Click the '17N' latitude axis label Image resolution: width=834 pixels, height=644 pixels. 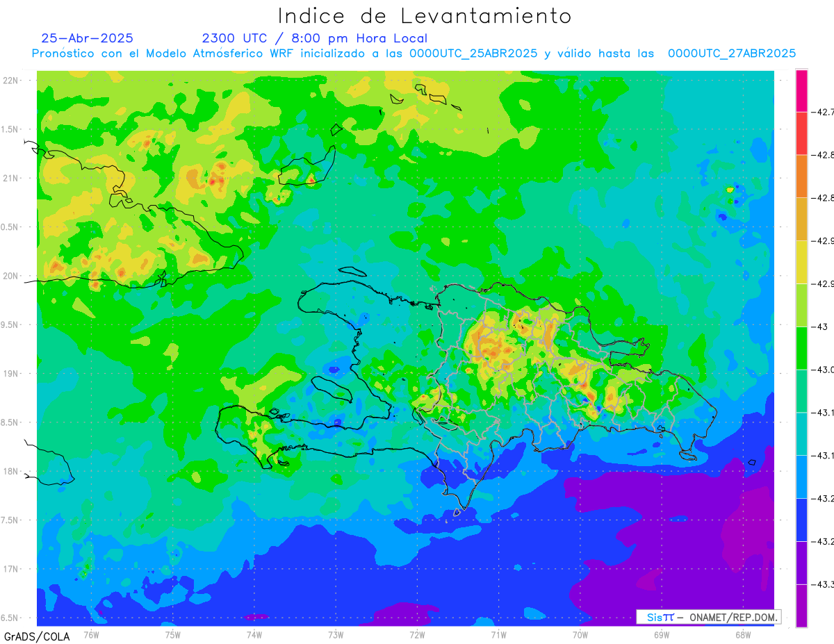[10, 569]
